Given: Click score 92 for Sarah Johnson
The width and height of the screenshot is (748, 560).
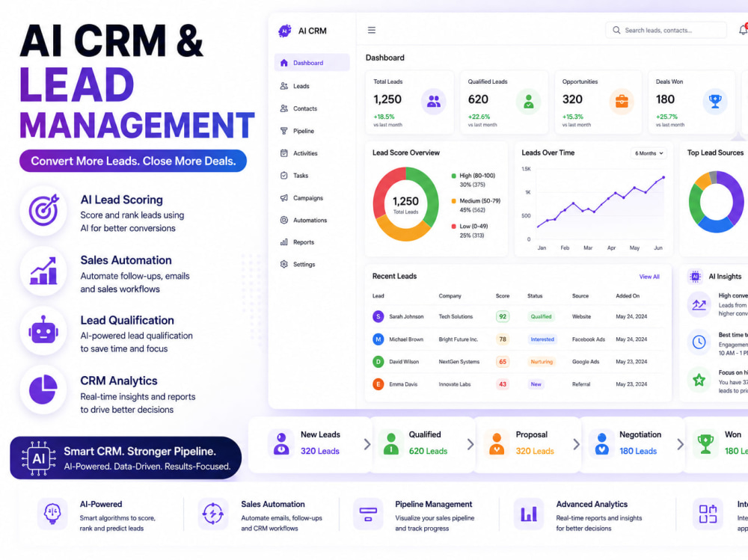Looking at the screenshot, I should (503, 316).
